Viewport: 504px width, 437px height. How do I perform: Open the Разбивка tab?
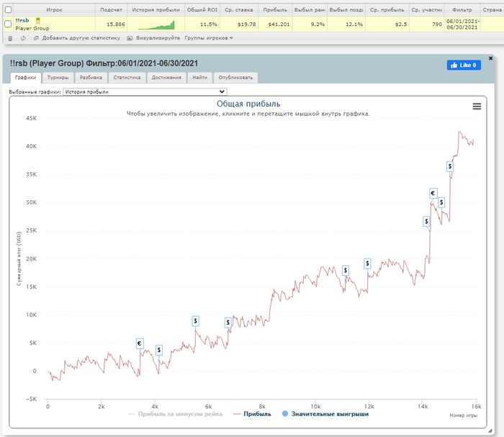[x=91, y=78]
